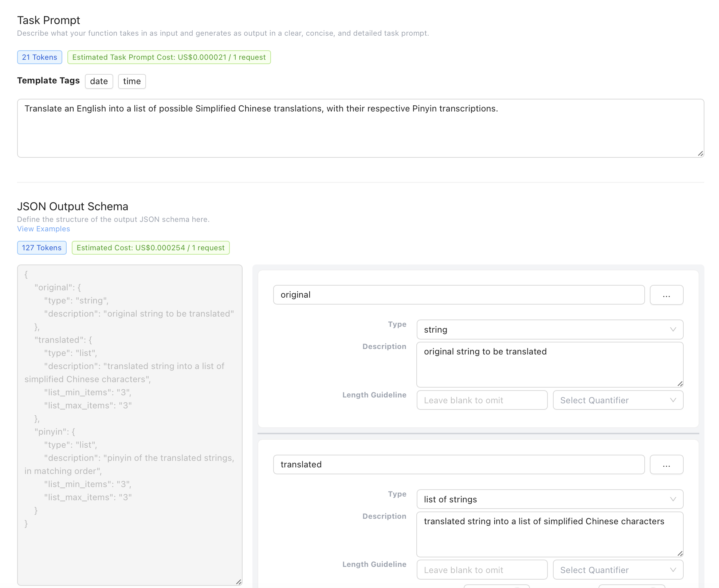Expand the Type dropdown showing 'string'
This screenshot has height=588, width=719.
[549, 330]
